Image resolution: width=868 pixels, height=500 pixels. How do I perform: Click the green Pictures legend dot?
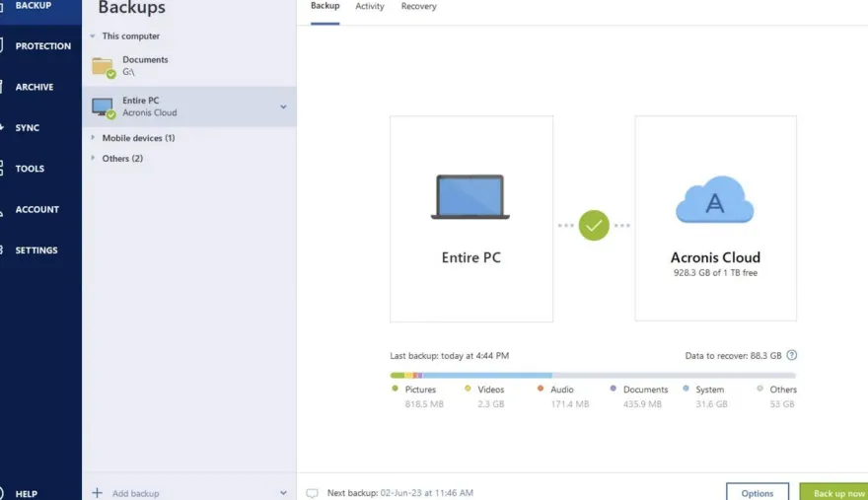point(395,389)
